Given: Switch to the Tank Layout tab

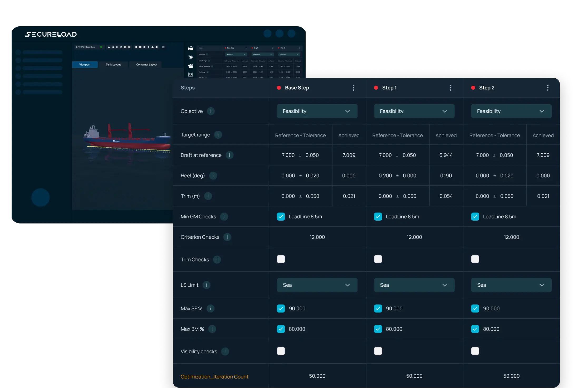Looking at the screenshot, I should 113,65.
